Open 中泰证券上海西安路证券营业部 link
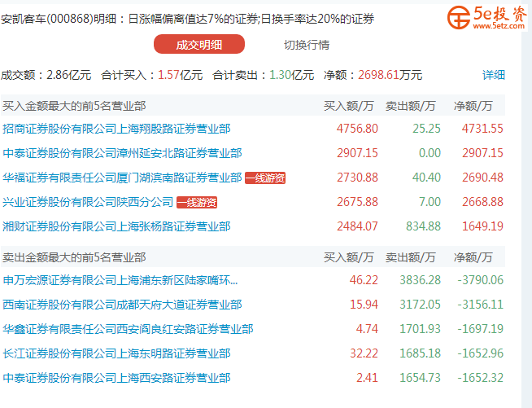Image resolution: width=532 pixels, height=408 pixels. point(116,378)
